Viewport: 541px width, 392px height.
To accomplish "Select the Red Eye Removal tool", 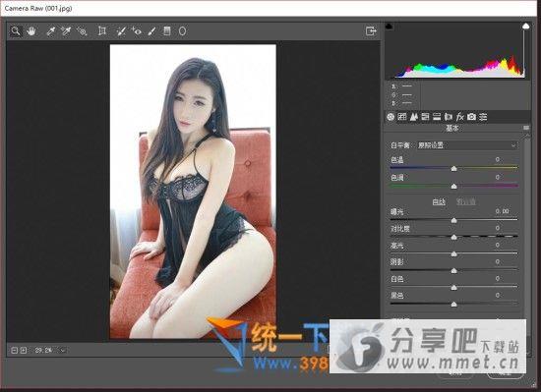I will click(x=137, y=31).
